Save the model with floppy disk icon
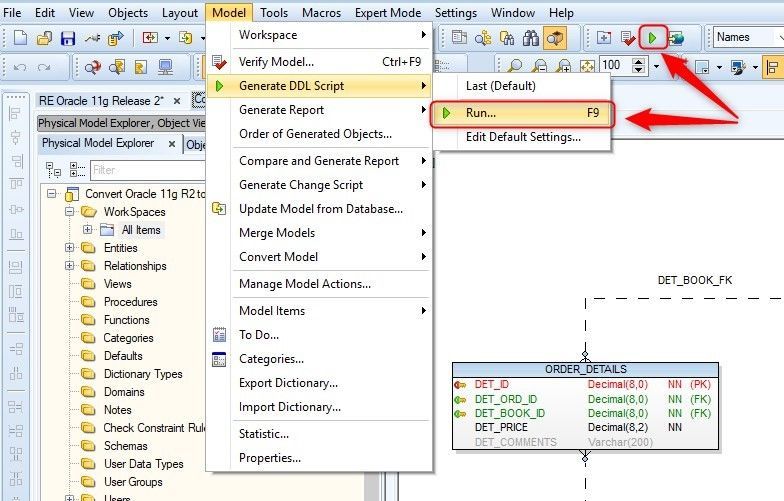 point(68,38)
